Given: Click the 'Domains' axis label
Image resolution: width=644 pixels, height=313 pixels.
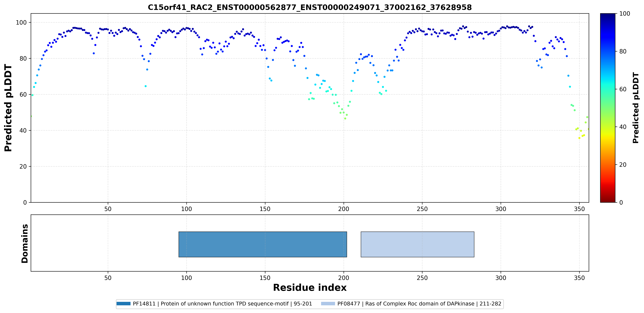Looking at the screenshot, I should tap(25, 244).
